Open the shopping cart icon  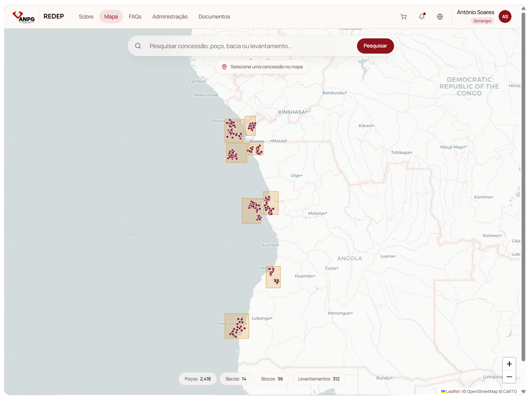403,16
